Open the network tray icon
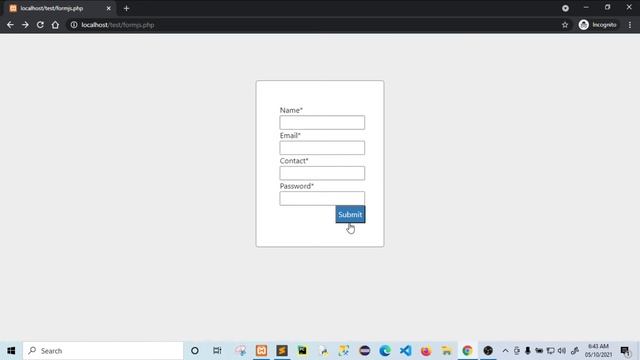 pyautogui.click(x=550, y=351)
